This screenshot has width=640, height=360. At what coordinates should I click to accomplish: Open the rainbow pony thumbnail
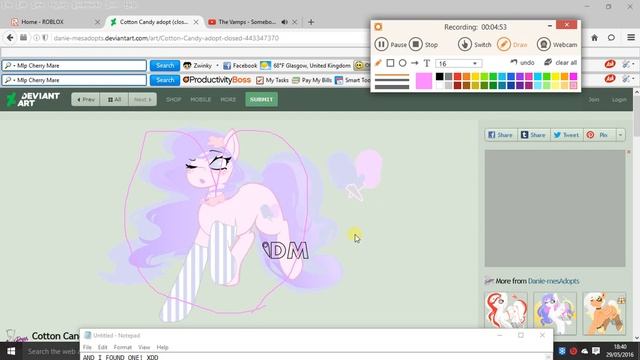point(555,313)
